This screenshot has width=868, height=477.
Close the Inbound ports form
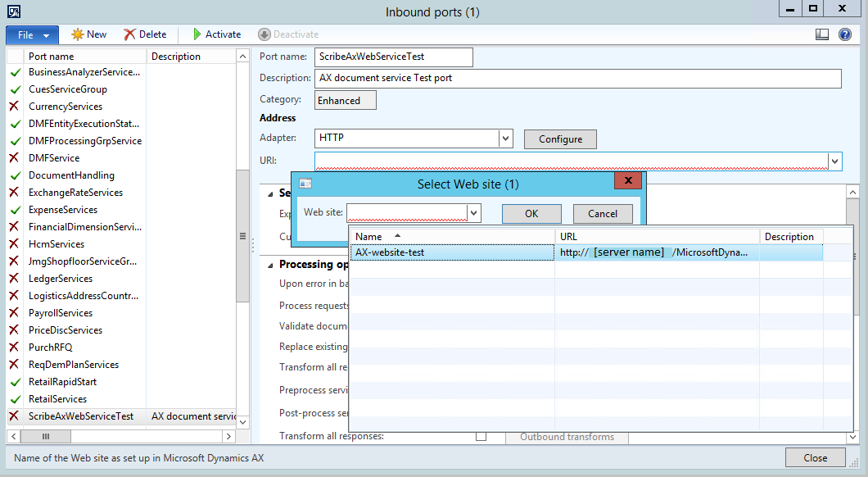coord(815,457)
